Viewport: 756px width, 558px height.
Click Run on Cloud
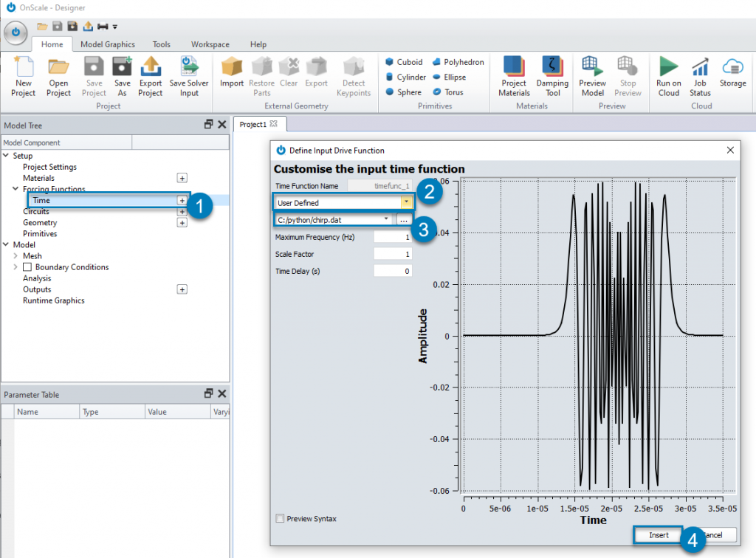click(668, 76)
